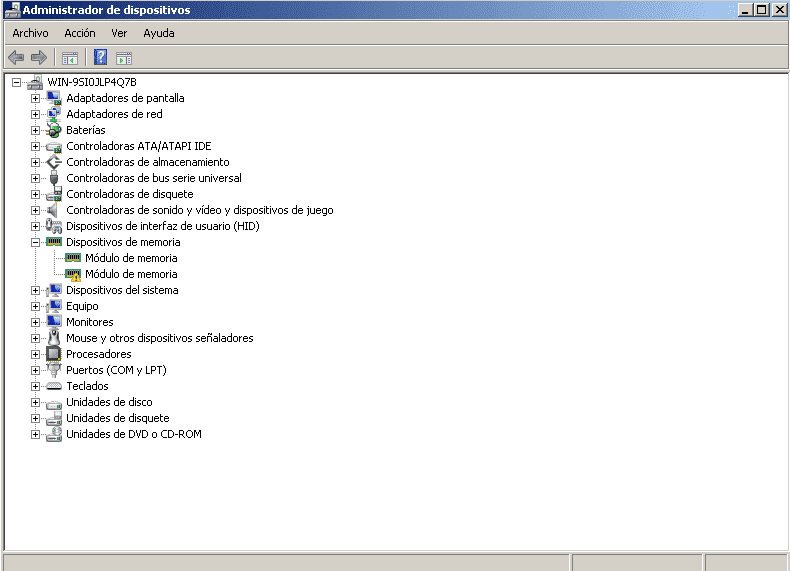Click the Controladoras ATA/ATAPI IDE icon

tap(54, 146)
